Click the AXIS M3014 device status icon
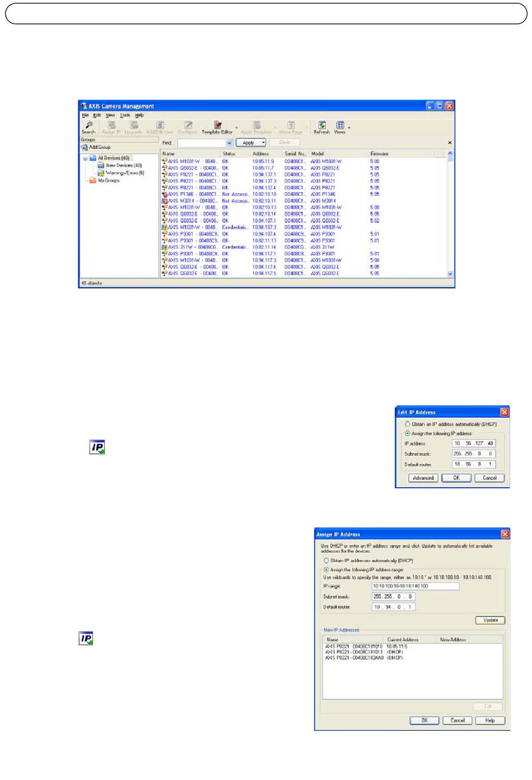Screen dimensions: 532x780 (165, 201)
